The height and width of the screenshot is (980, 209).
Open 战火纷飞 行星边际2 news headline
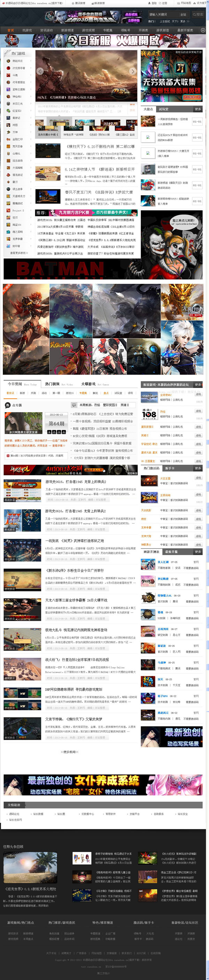click(x=77, y=660)
